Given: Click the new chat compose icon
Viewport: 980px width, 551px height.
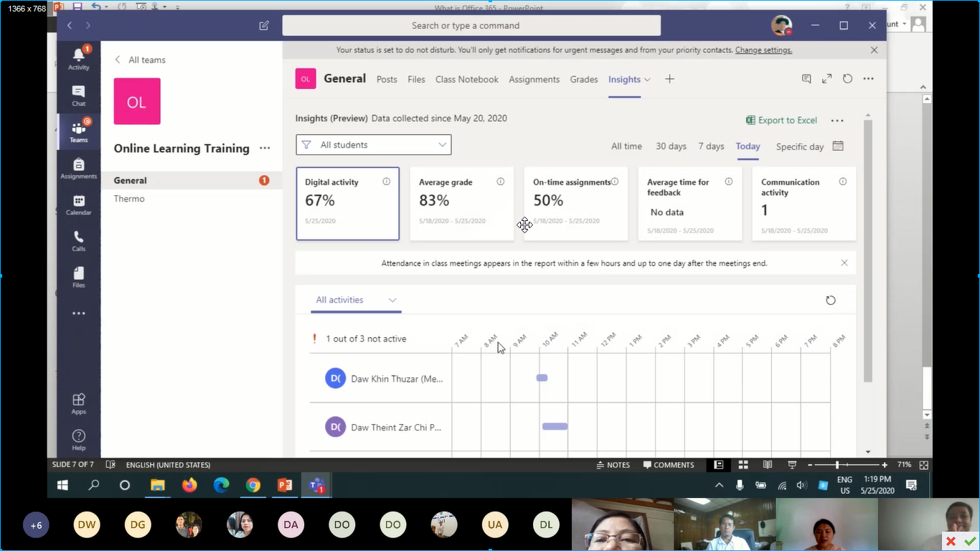Looking at the screenshot, I should click(x=264, y=25).
